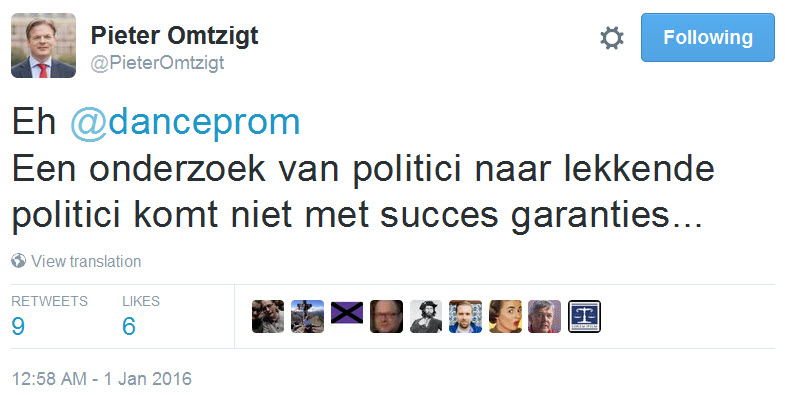Open the man on blue tile background avatar
785x395 pixels.
466,316
